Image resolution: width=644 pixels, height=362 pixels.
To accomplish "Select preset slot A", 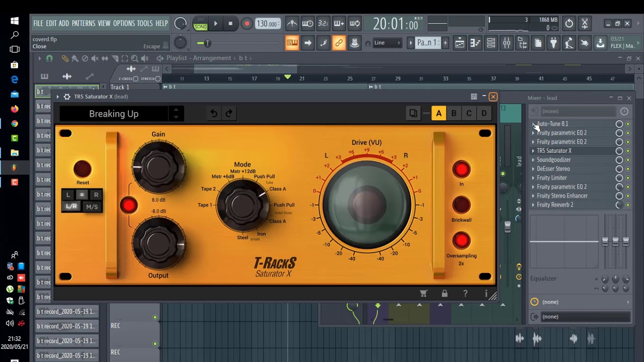I will pos(439,114).
